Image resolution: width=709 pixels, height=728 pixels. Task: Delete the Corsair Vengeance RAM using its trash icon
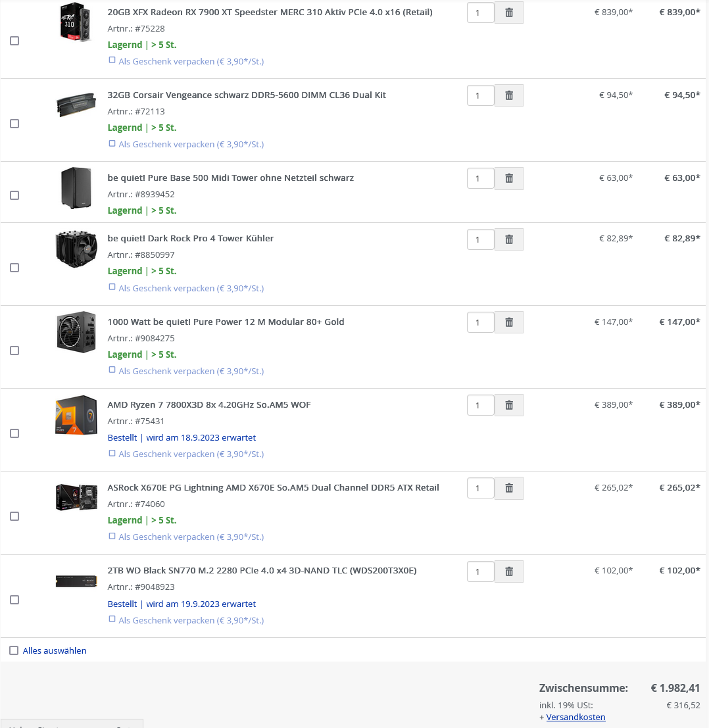pyautogui.click(x=508, y=95)
